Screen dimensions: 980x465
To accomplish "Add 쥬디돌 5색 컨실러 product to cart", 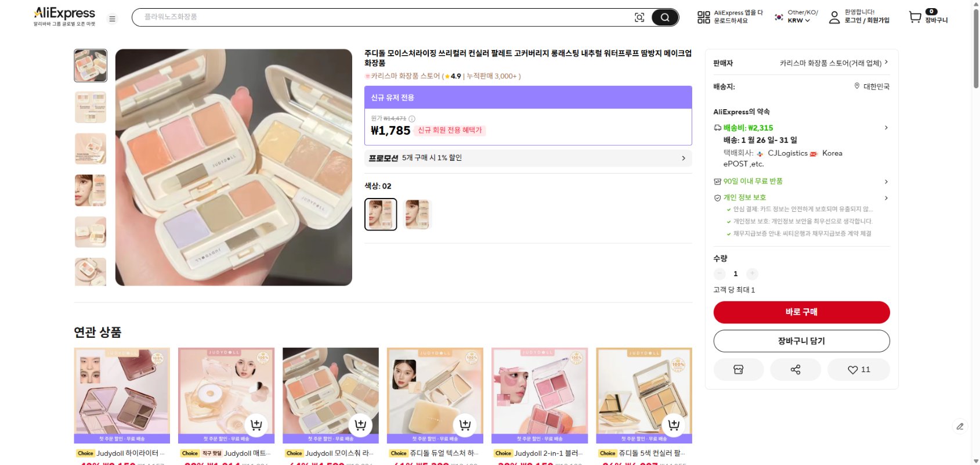I will coord(674,426).
